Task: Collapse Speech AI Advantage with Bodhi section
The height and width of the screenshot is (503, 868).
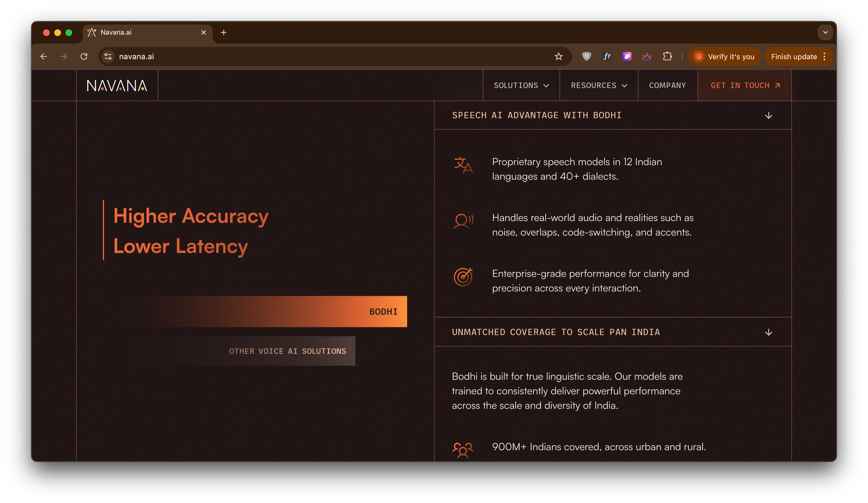Action: point(768,115)
